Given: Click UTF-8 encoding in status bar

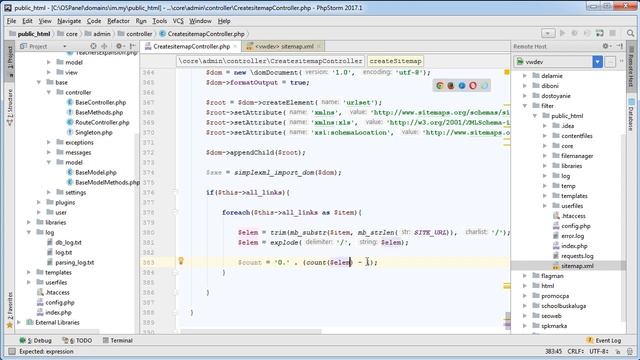Looking at the screenshot, I should [600, 351].
